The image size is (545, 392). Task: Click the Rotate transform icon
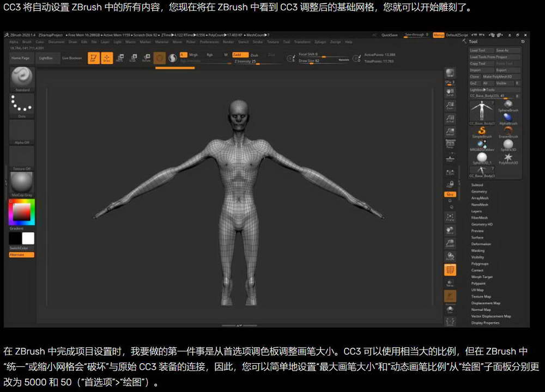[x=146, y=58]
